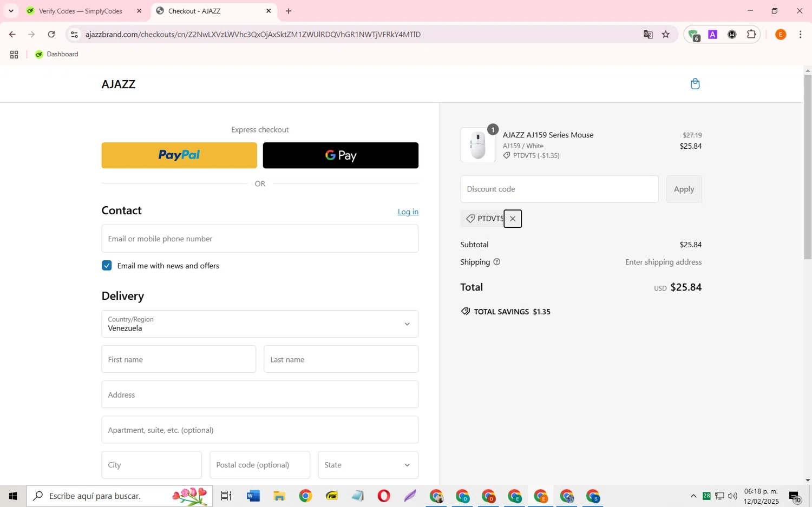This screenshot has width=812, height=507.
Task: Open the shopping bag cart icon
Action: click(x=695, y=84)
